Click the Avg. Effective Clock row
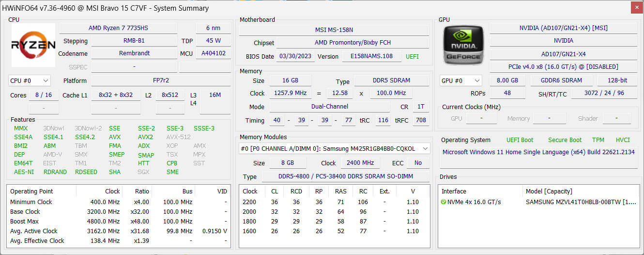 pyautogui.click(x=118, y=240)
